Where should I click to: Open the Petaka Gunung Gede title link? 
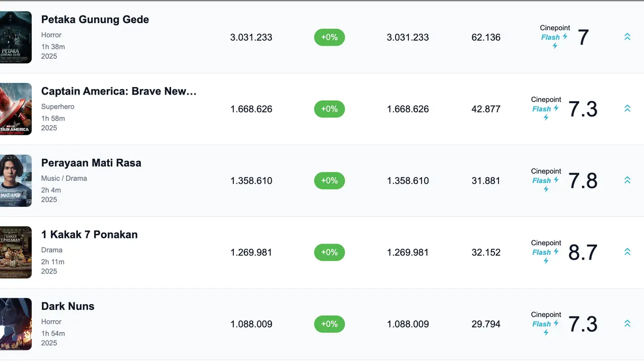point(95,20)
